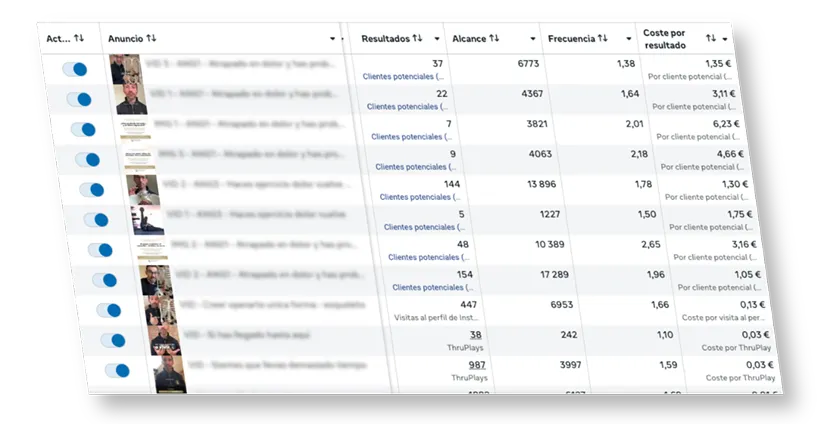Pause the ad with 1227 reach
The height and width of the screenshot is (424, 840).
click(x=96, y=220)
